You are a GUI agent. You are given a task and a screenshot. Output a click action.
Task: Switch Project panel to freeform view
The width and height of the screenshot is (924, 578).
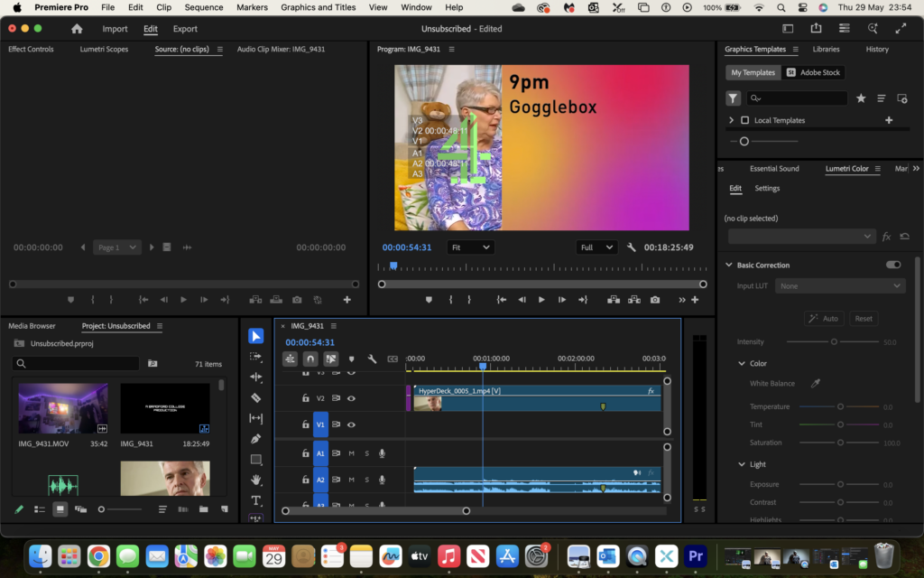click(80, 509)
